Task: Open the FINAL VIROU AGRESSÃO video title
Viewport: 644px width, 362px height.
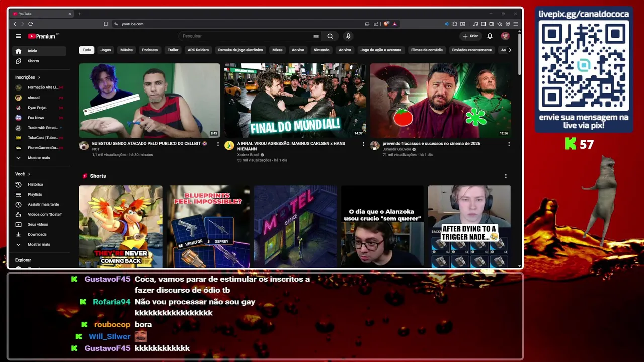Action: [x=291, y=146]
